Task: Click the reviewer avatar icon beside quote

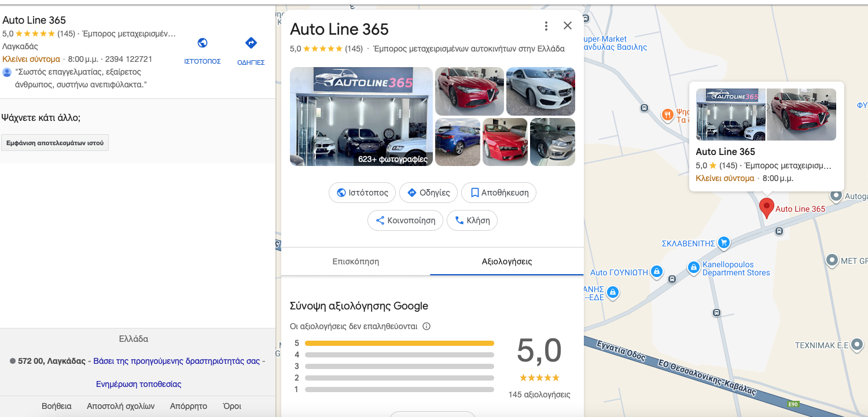Action: tap(7, 72)
